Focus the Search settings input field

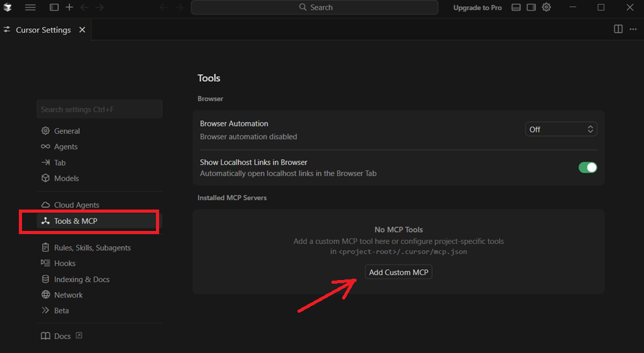[99, 109]
